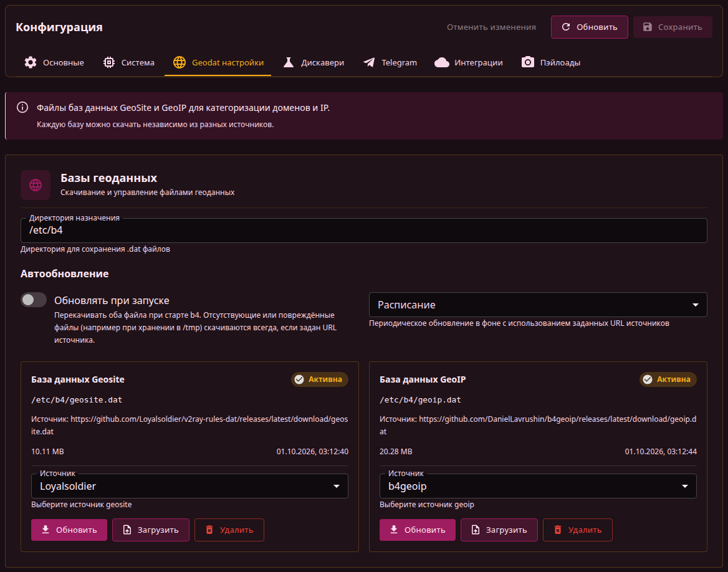Delete the GeoIP database file
Viewport: 728px width, 572px height.
(x=578, y=530)
